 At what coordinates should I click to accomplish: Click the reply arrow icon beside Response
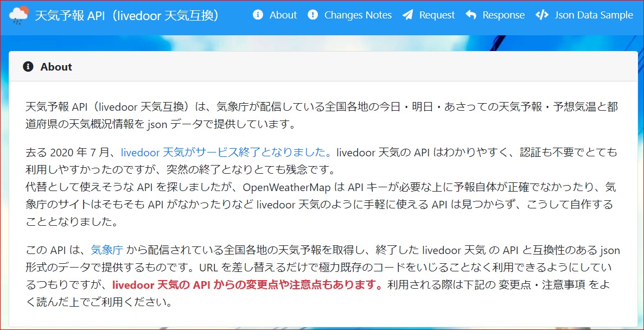471,15
